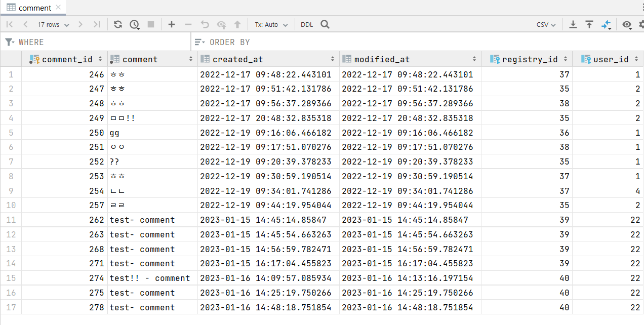Click the user_id column header
Image resolution: width=644 pixels, height=325 pixels.
tap(611, 59)
